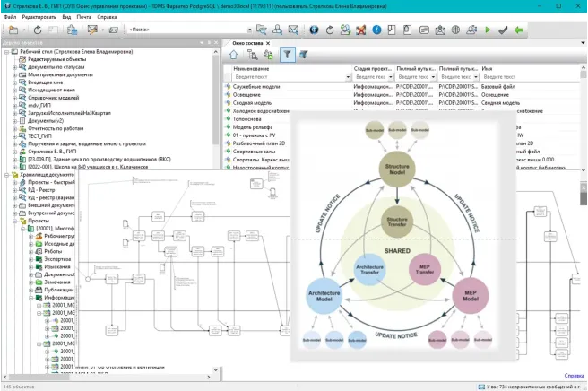
Task: Click the clear filter icon in composition toolbar
Action: pyautogui.click(x=304, y=55)
